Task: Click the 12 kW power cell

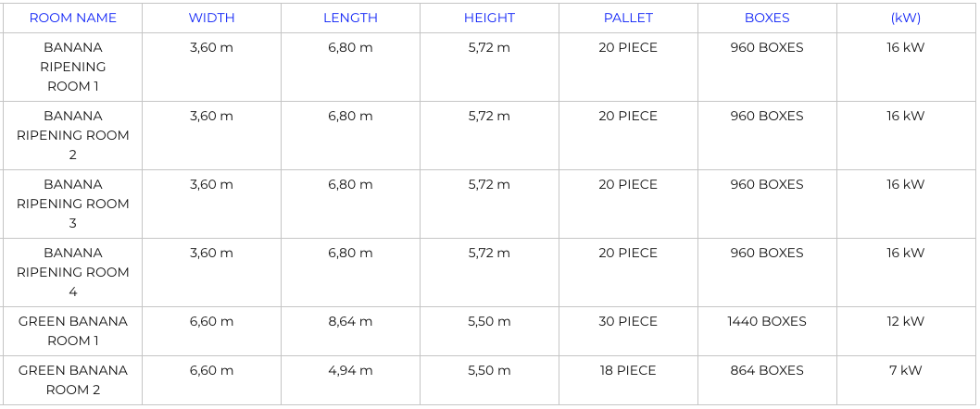Action: 905,322
